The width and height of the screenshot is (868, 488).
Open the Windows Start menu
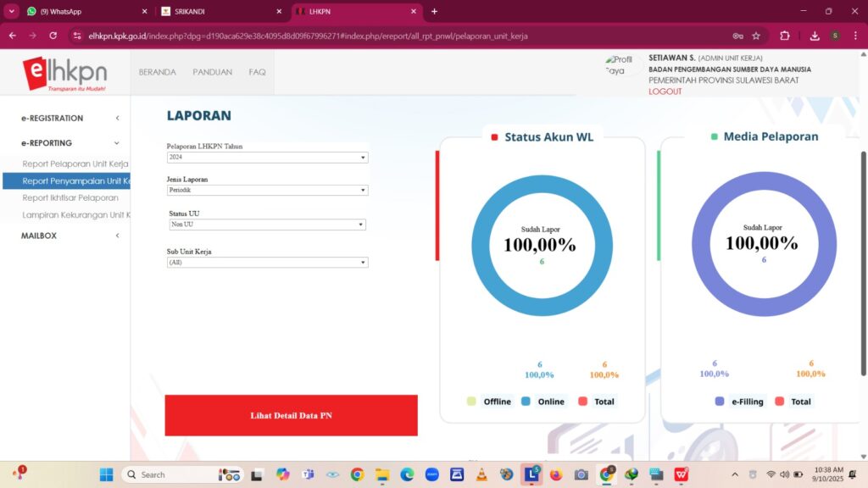click(106, 474)
